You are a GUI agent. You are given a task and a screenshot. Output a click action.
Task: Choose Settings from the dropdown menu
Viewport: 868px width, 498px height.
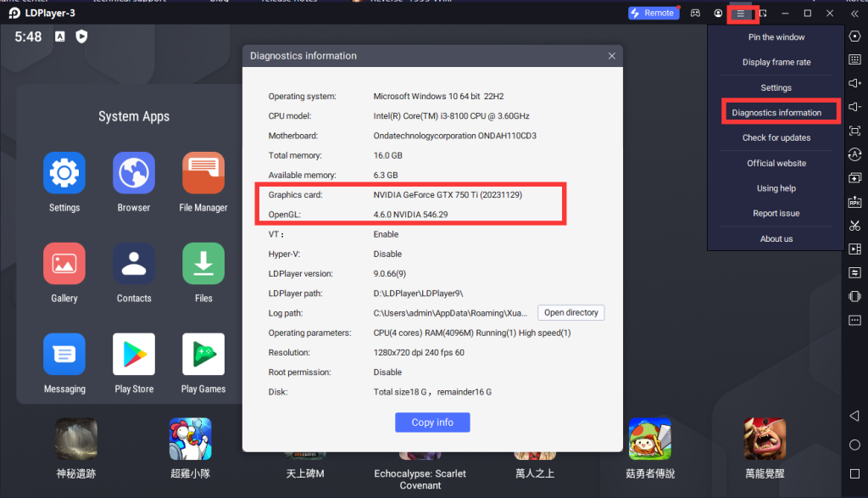(776, 87)
